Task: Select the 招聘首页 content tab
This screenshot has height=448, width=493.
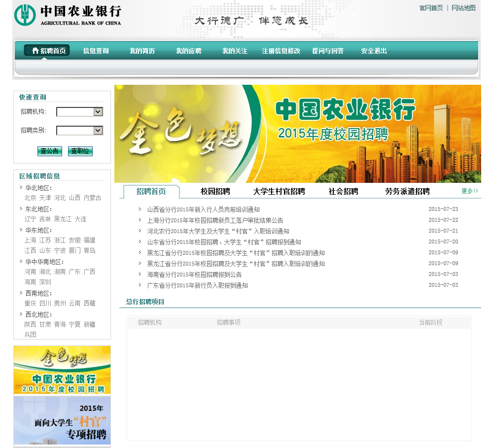Action: (x=151, y=191)
